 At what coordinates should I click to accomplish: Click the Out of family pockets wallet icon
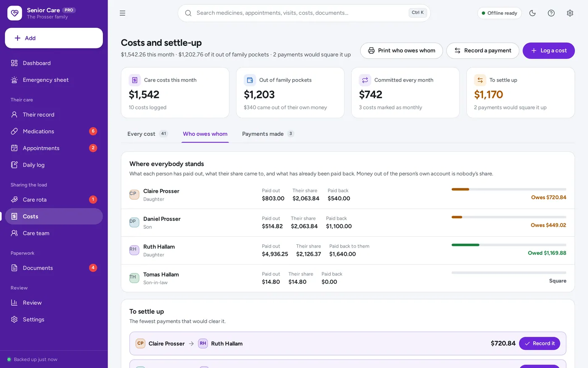[x=250, y=80]
